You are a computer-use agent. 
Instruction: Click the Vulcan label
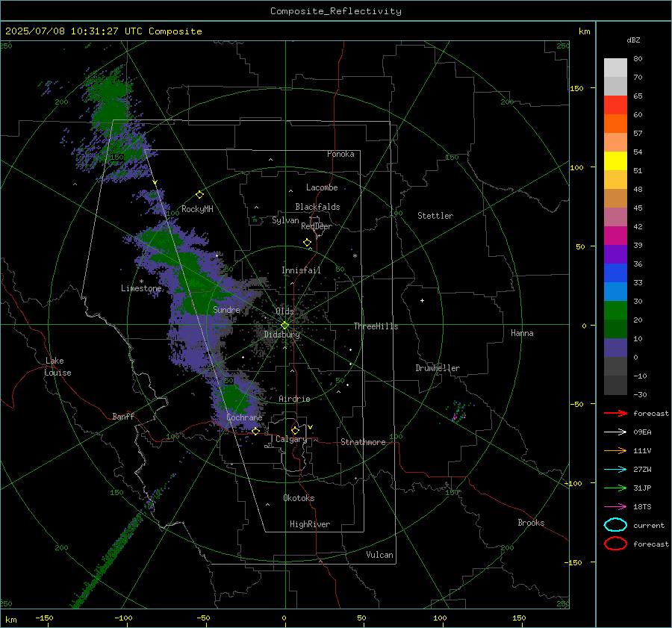[379, 555]
